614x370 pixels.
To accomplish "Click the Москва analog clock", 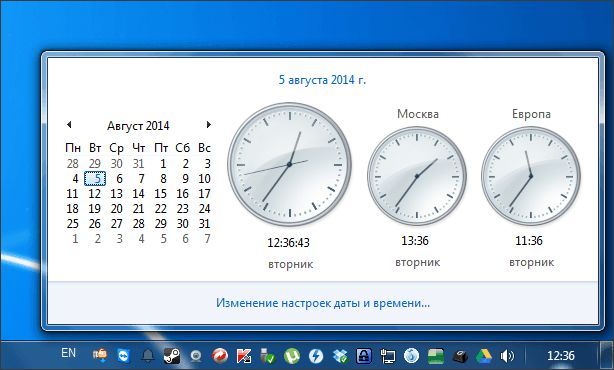I will 417,176.
